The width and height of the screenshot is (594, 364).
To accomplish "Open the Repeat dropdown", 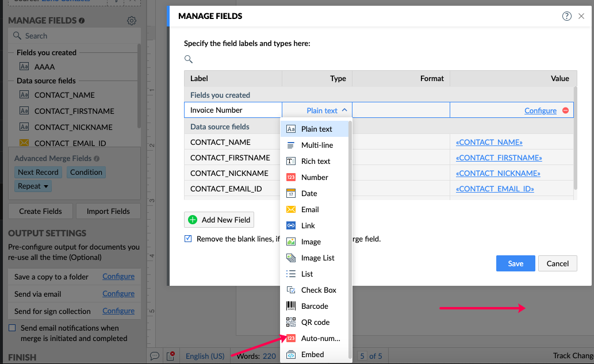I will (34, 186).
